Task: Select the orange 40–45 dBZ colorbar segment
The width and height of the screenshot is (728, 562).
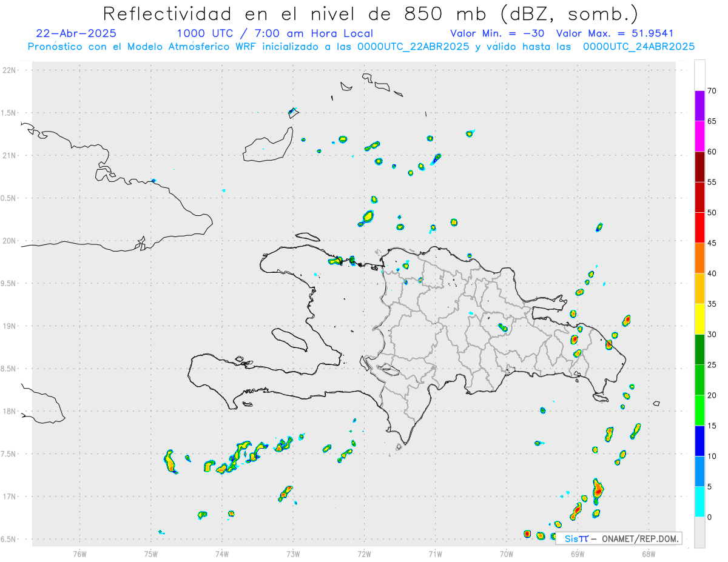Action: 699,258
